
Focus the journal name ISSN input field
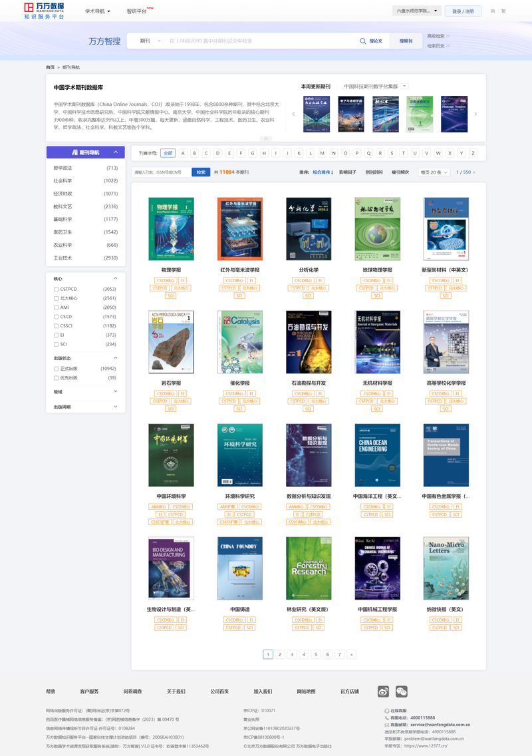tap(162, 172)
